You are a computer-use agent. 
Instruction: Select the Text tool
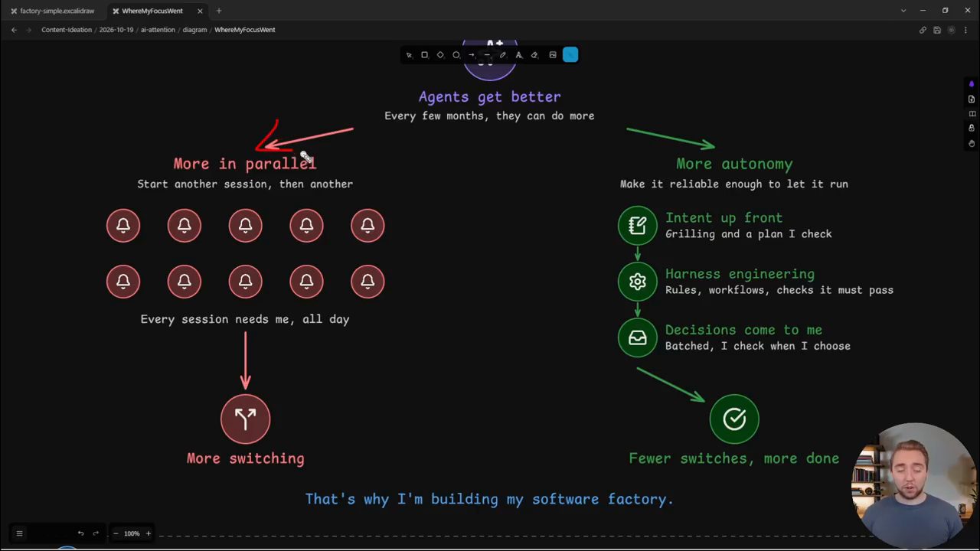pos(518,55)
